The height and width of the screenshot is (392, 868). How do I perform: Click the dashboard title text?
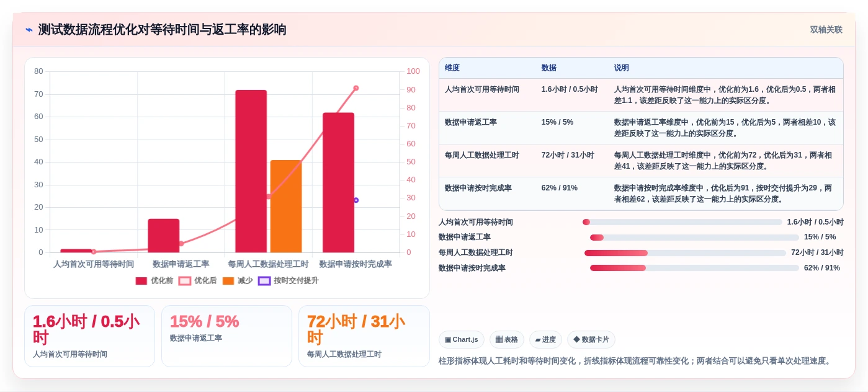click(162, 30)
